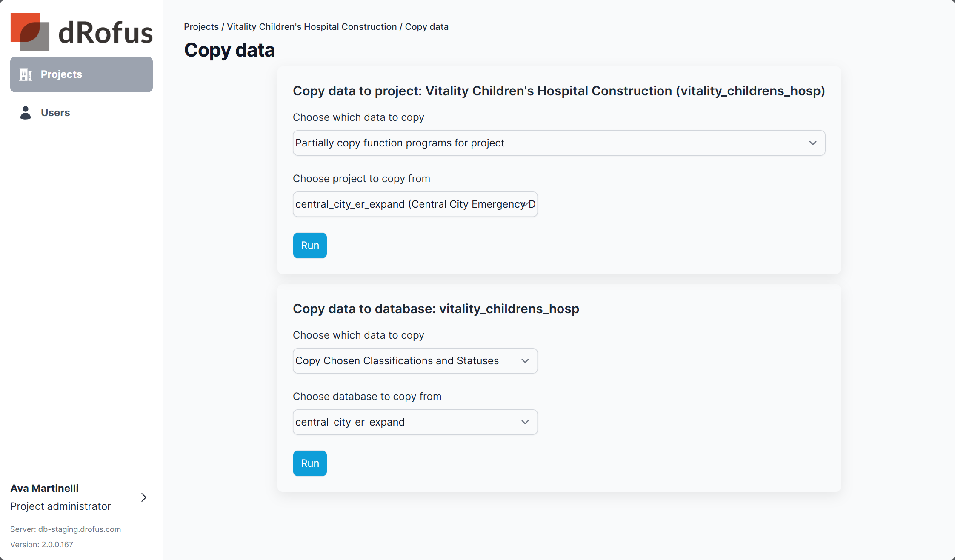Go to Projects breadcrumb link
This screenshot has width=955, height=560.
[201, 27]
